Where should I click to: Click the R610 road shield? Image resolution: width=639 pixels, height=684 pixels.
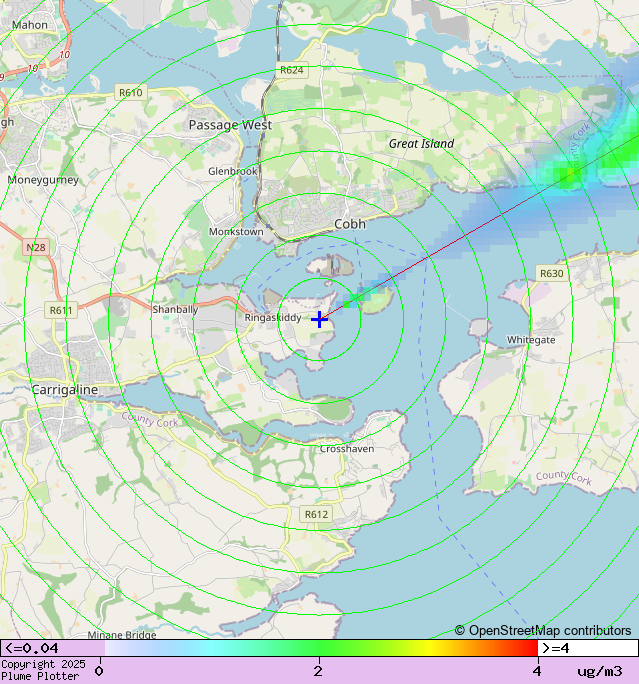coord(131,92)
